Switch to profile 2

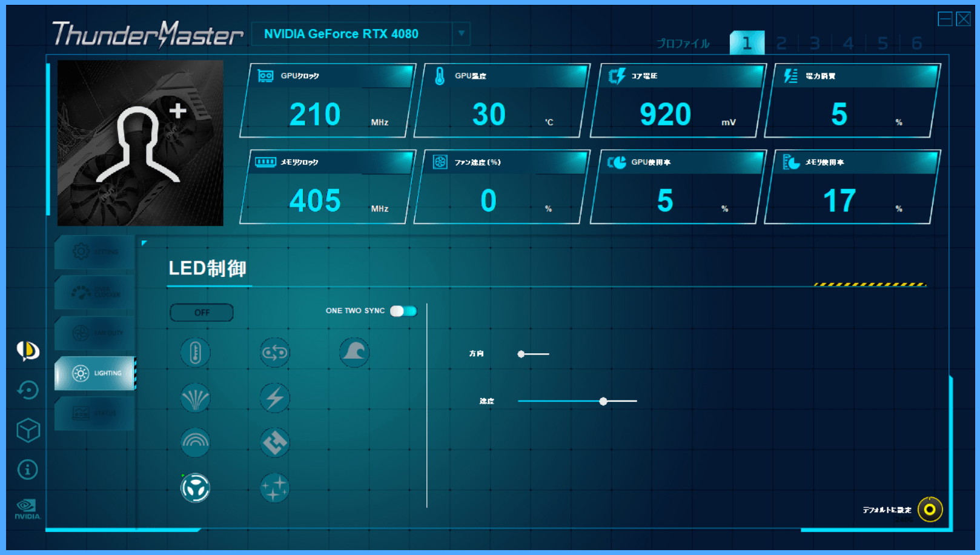pyautogui.click(x=781, y=43)
